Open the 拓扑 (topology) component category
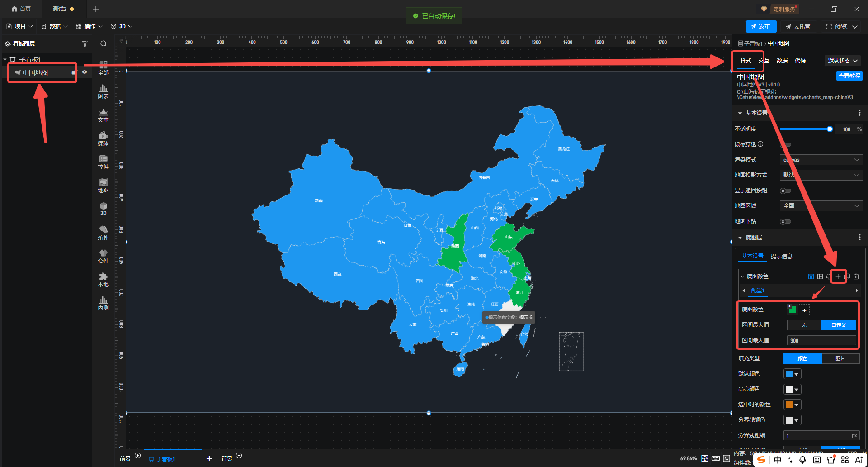 [103, 233]
